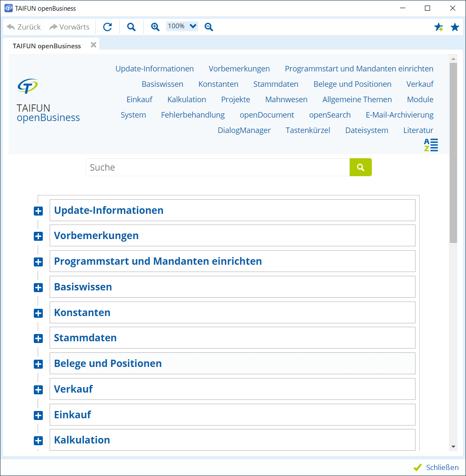Open Einkauf in top navigation
This screenshot has height=476, width=466.
pos(140,100)
